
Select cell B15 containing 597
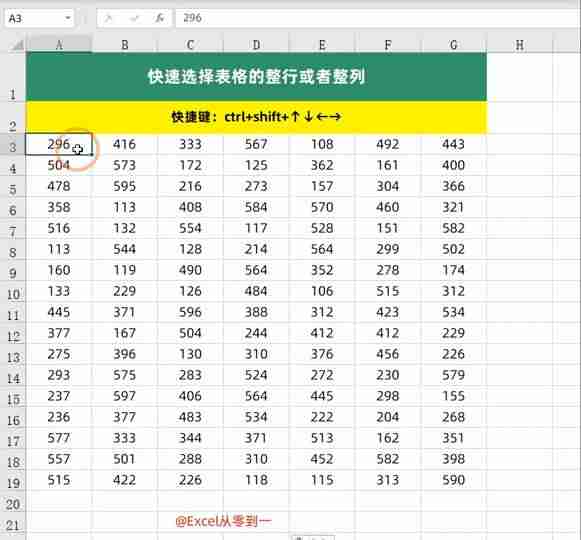[x=125, y=396]
